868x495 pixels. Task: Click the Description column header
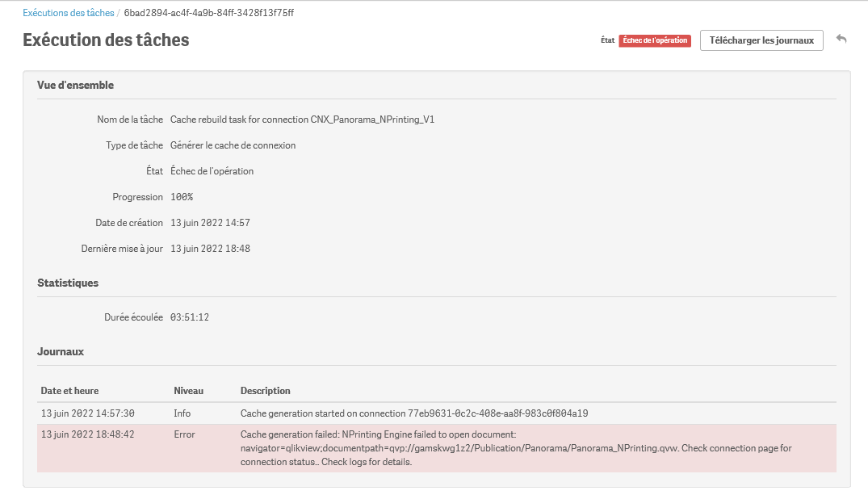coord(265,391)
